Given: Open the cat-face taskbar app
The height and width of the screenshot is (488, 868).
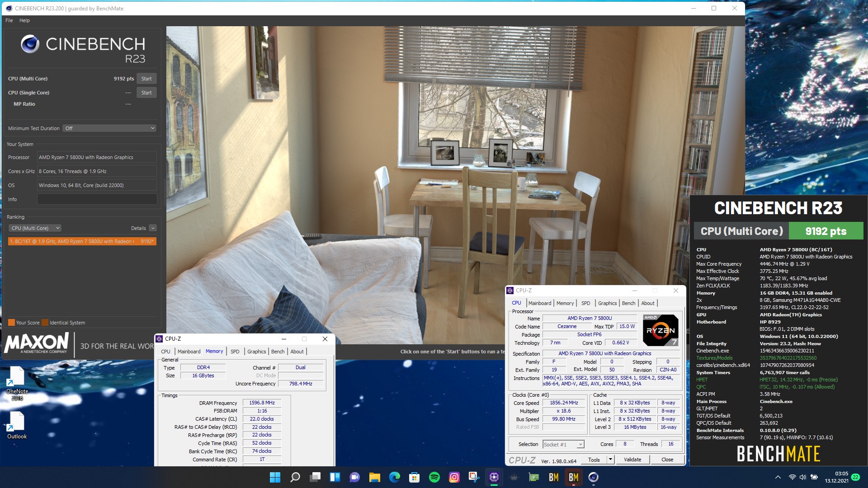Looking at the screenshot, I should pyautogui.click(x=514, y=477).
